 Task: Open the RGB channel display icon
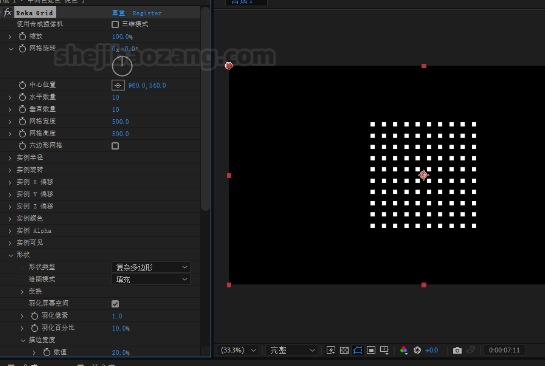point(404,350)
